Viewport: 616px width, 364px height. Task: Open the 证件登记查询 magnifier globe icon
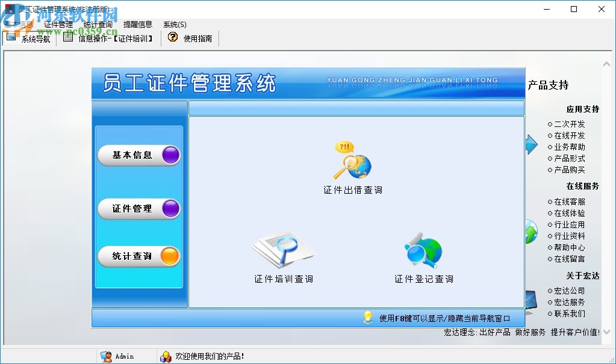coord(423,247)
